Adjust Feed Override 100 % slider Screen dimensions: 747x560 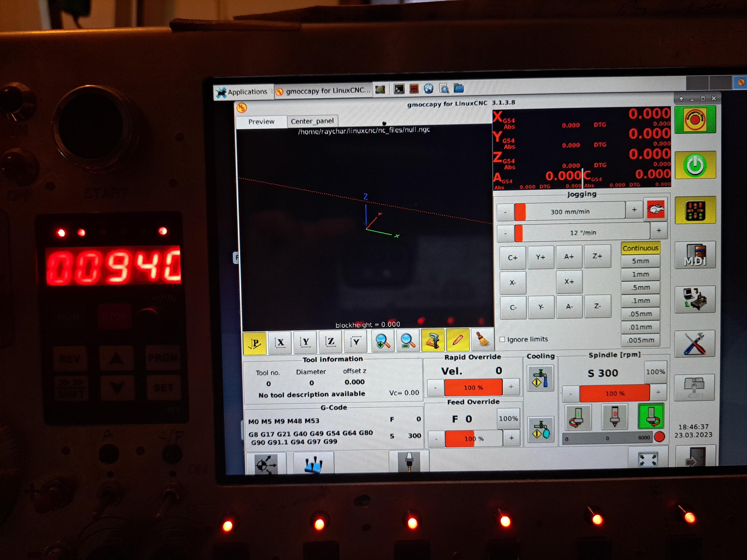(474, 439)
